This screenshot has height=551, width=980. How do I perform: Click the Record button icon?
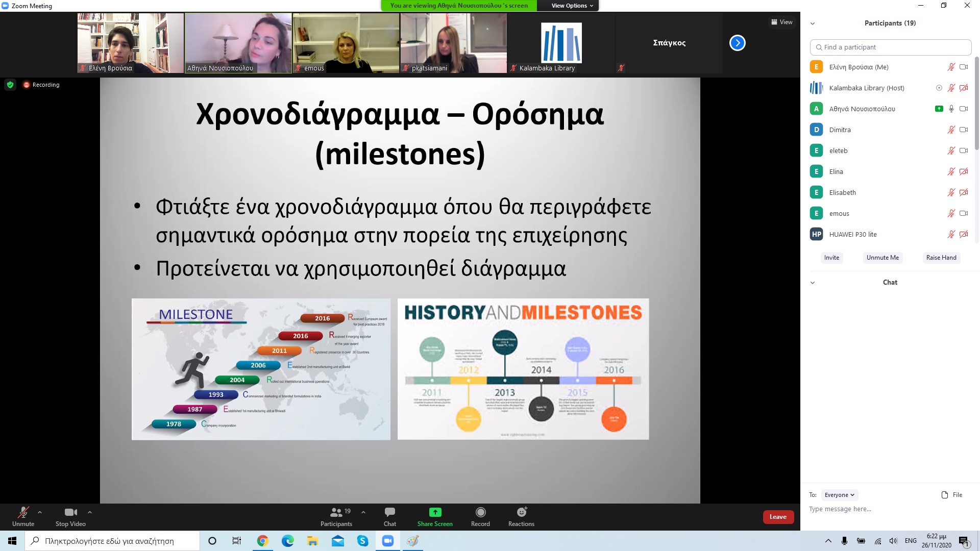(x=480, y=512)
